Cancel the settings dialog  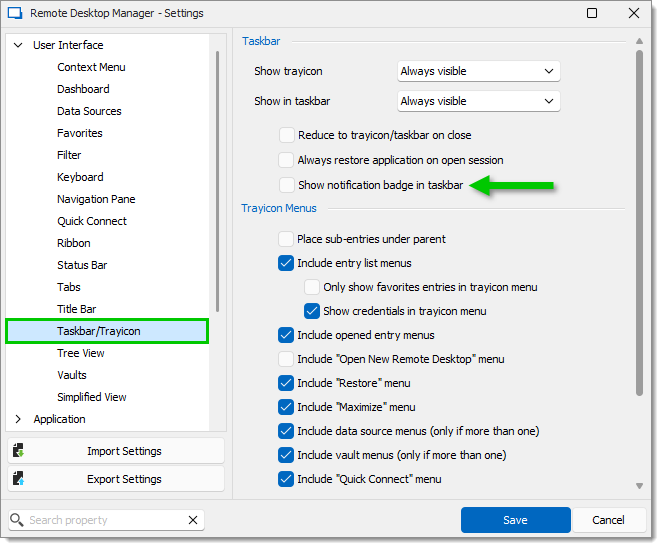(608, 520)
